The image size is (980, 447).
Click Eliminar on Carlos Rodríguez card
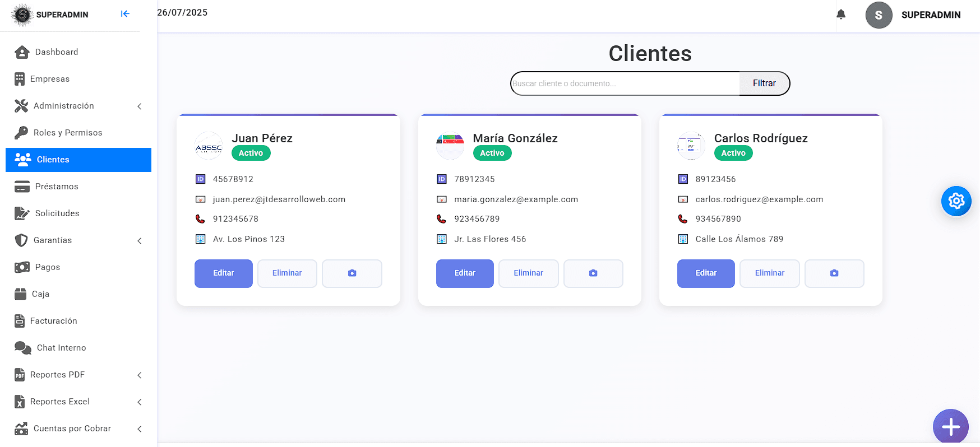[x=769, y=273]
